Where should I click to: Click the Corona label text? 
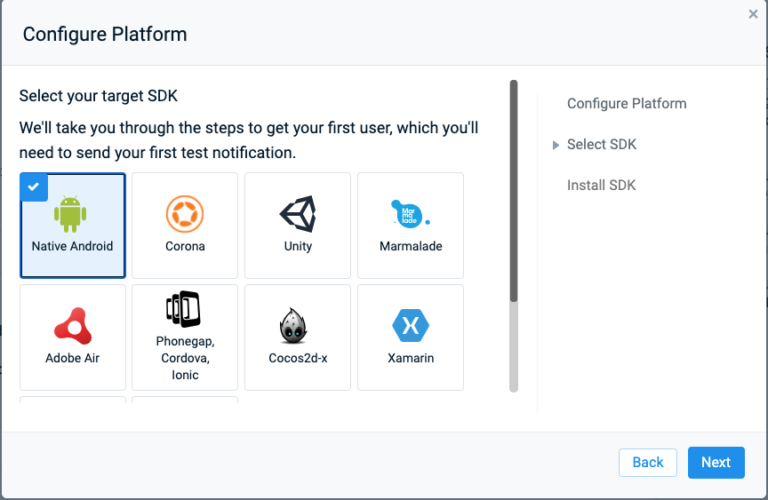click(x=185, y=246)
